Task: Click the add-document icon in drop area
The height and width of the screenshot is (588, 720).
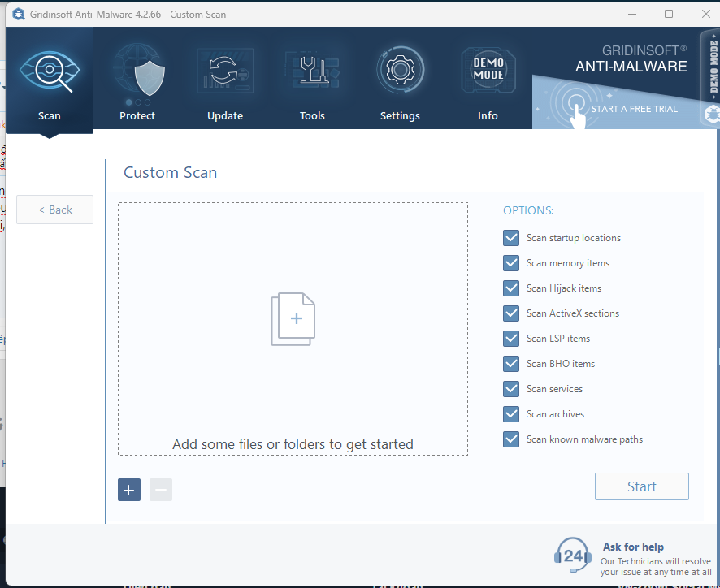Action: click(293, 319)
